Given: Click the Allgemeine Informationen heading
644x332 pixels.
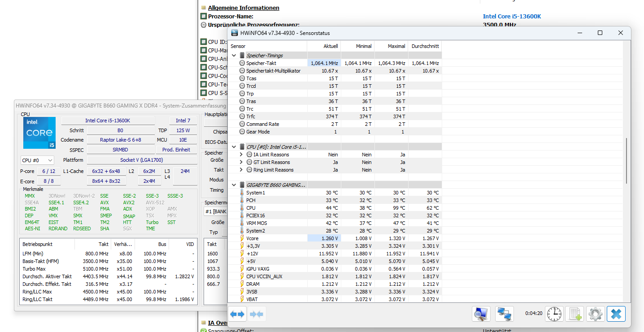Looking at the screenshot, I should coord(244,8).
